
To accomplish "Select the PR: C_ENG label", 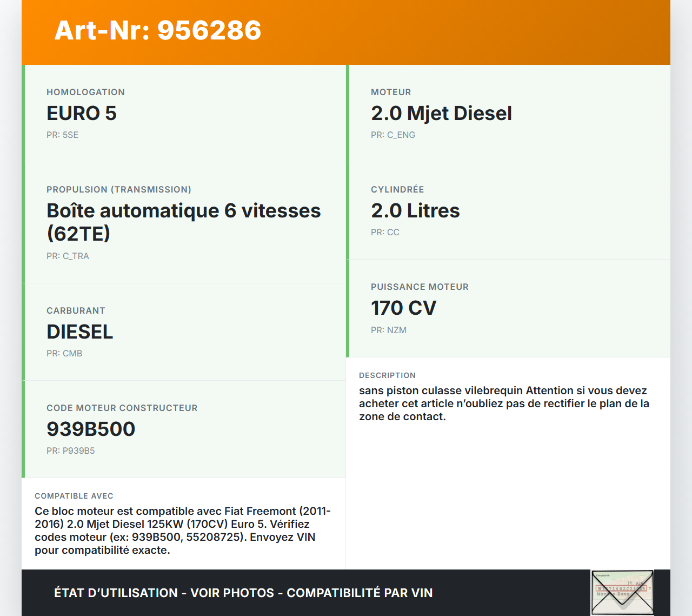I will [393, 135].
